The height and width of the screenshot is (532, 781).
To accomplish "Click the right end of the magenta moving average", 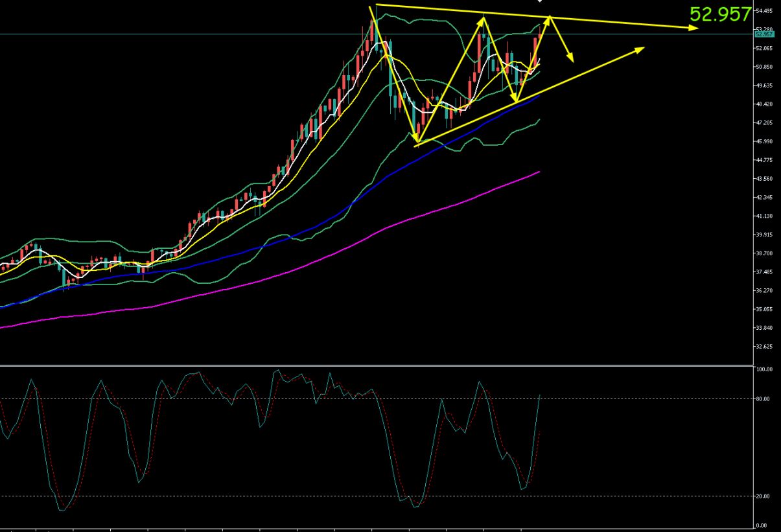I will pyautogui.click(x=539, y=172).
